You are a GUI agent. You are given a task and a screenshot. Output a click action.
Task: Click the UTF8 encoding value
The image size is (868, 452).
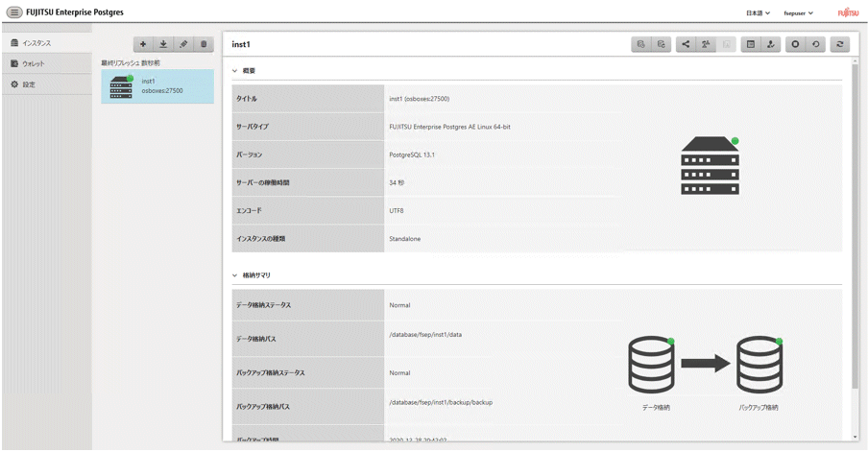[397, 211]
